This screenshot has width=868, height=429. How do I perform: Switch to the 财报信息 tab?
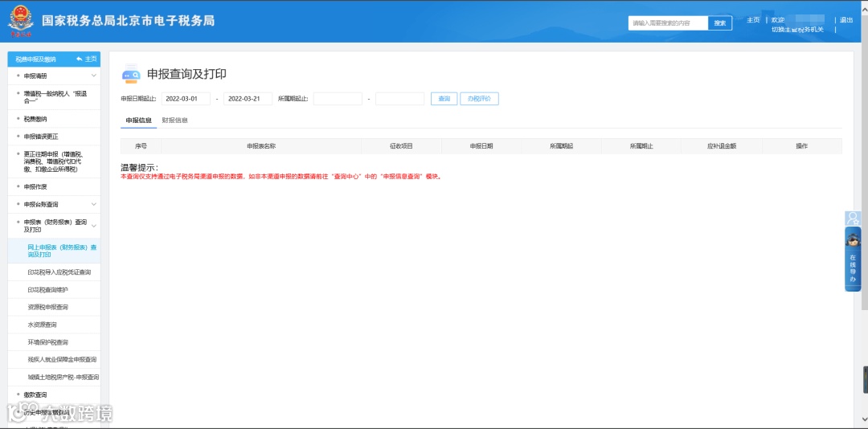pos(174,121)
